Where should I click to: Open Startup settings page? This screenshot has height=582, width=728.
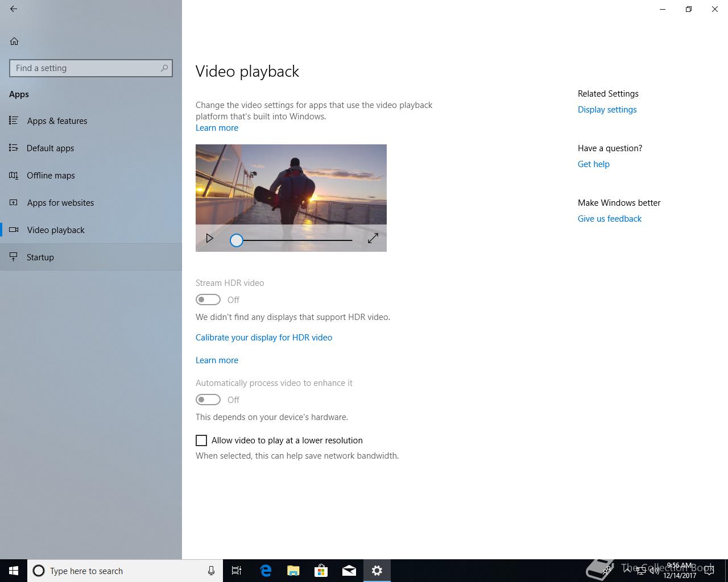(x=91, y=257)
